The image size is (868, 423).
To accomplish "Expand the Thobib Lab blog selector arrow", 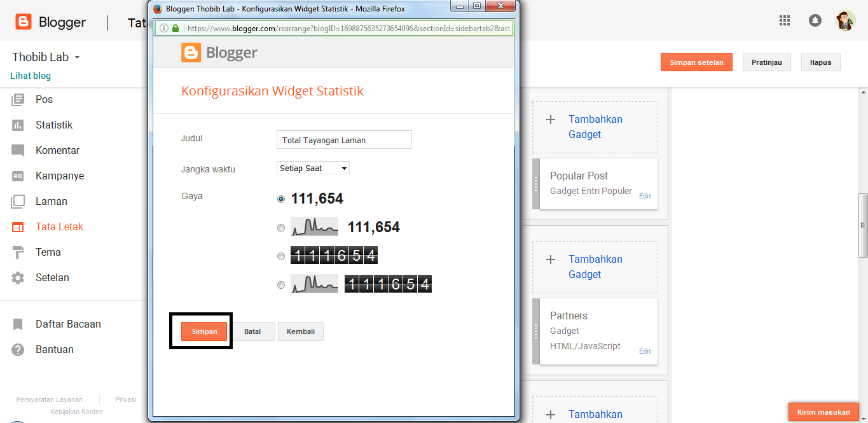I will pyautogui.click(x=78, y=57).
